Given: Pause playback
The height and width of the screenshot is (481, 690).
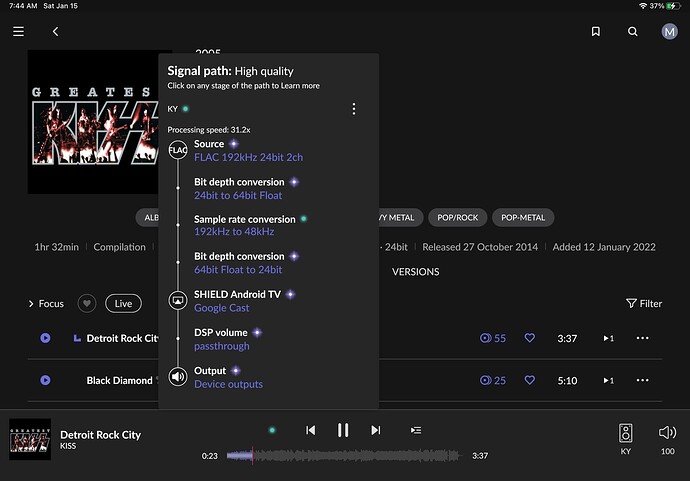Looking at the screenshot, I should coord(343,430).
